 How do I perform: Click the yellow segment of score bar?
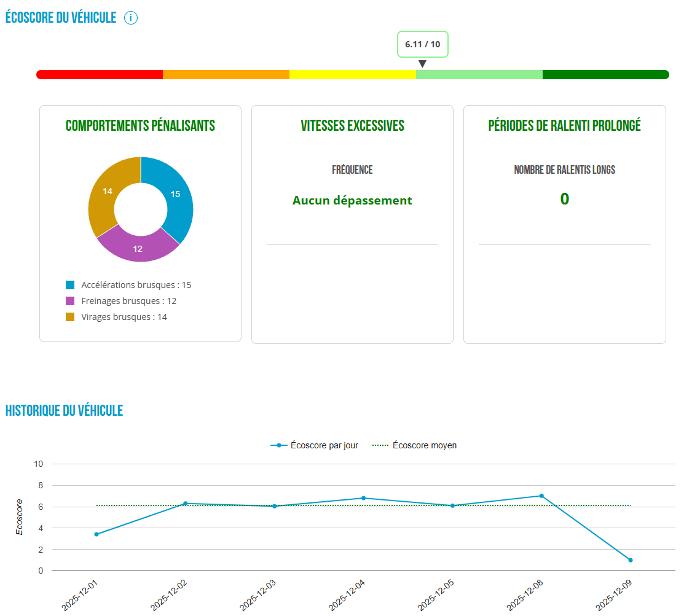pyautogui.click(x=353, y=74)
